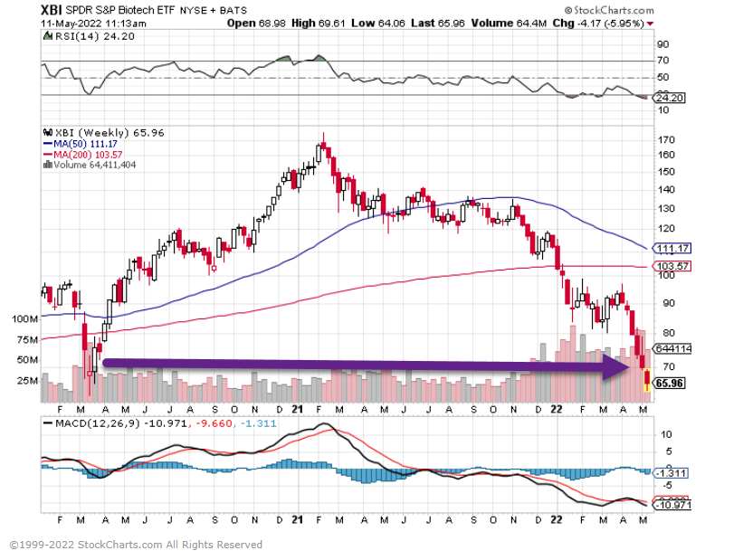Click the 21 year label under the price chart
743x560 pixels.
[x=297, y=409]
